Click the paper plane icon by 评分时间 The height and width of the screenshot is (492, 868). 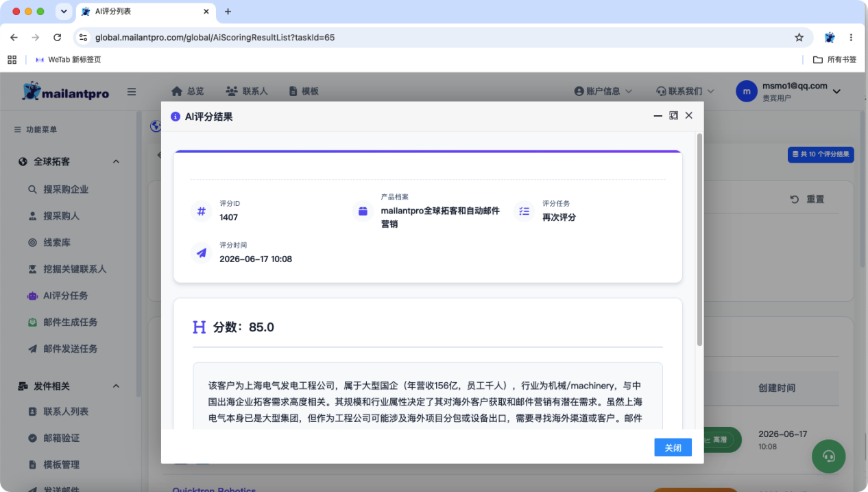click(x=202, y=253)
